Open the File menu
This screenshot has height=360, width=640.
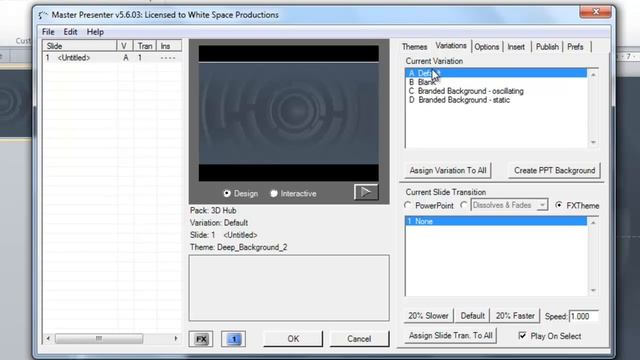pos(48,32)
